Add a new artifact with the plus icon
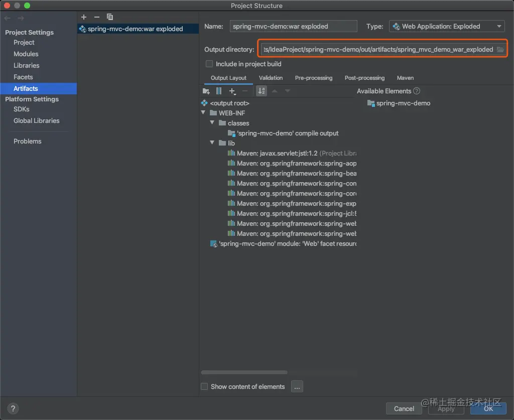Image resolution: width=514 pixels, height=420 pixels. (84, 17)
